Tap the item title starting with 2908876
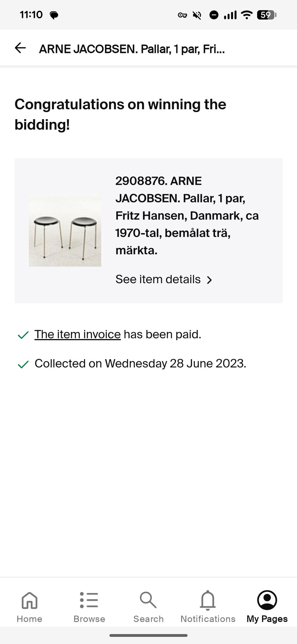 click(x=187, y=215)
